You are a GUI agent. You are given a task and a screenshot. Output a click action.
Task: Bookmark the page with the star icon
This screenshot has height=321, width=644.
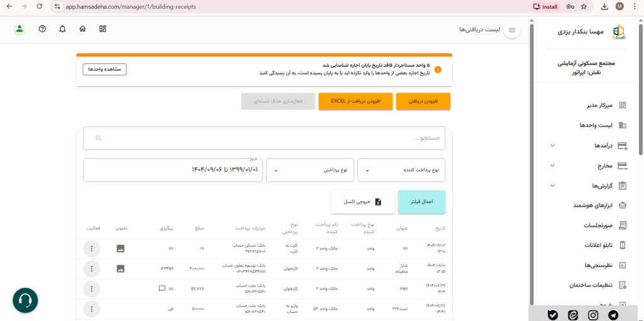584,6
